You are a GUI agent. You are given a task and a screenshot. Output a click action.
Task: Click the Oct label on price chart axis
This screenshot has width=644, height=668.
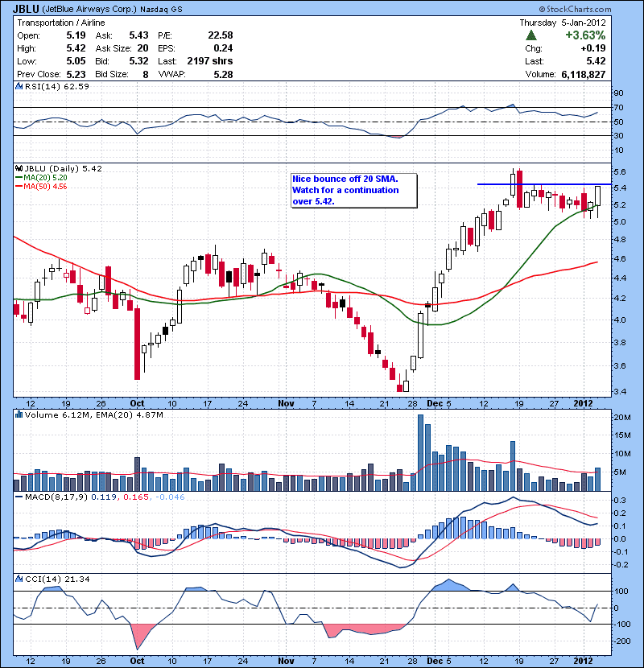pos(137,403)
